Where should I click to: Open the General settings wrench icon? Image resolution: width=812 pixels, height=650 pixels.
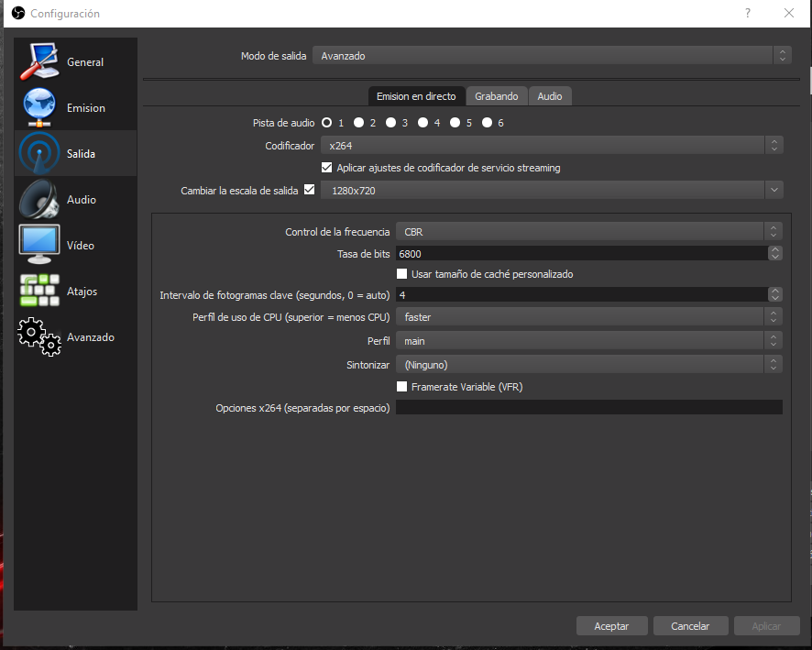(39, 61)
